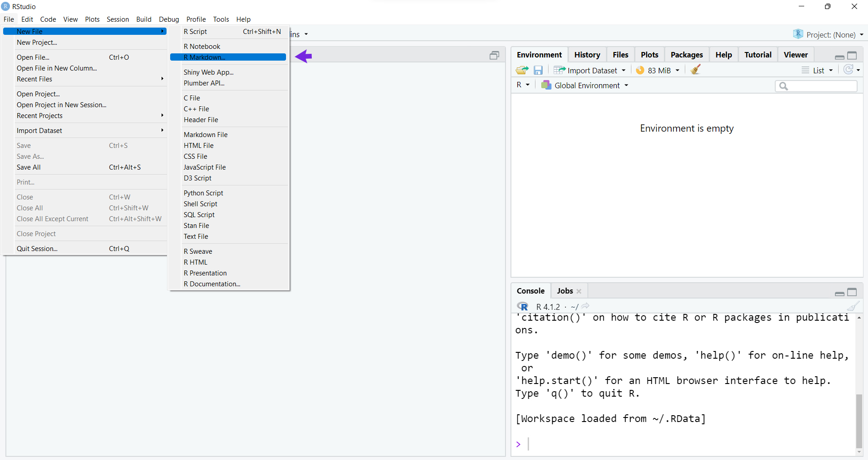The height and width of the screenshot is (460, 868).
Task: Open the Global Environment dropdown
Action: 626,85
